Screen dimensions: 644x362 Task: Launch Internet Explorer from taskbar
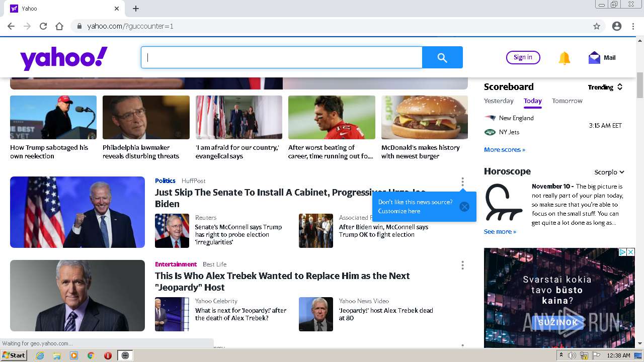pos(40,355)
